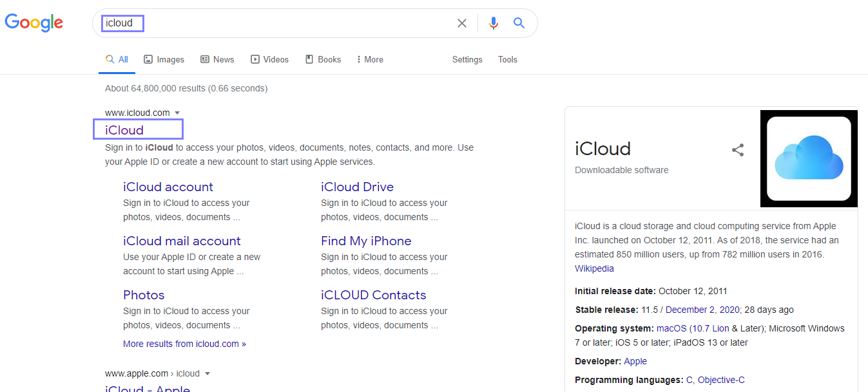This screenshot has height=392, width=868.
Task: Click 'About 64,800,000 results' text
Action: (x=186, y=88)
